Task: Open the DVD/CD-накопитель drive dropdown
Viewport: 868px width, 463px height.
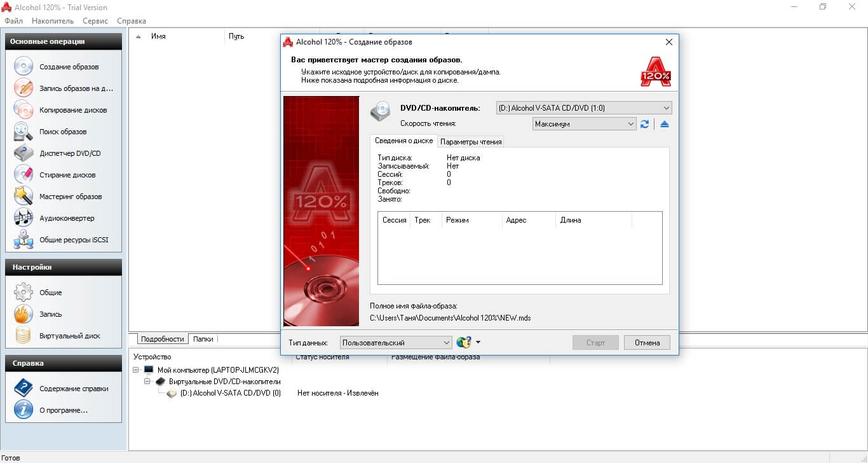Action: click(x=584, y=108)
